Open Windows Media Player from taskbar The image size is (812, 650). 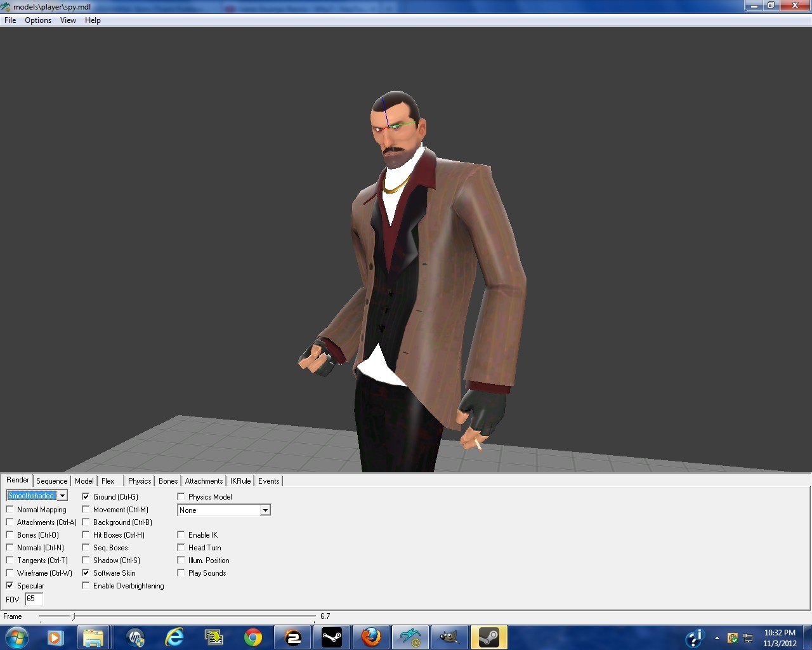pyautogui.click(x=55, y=637)
